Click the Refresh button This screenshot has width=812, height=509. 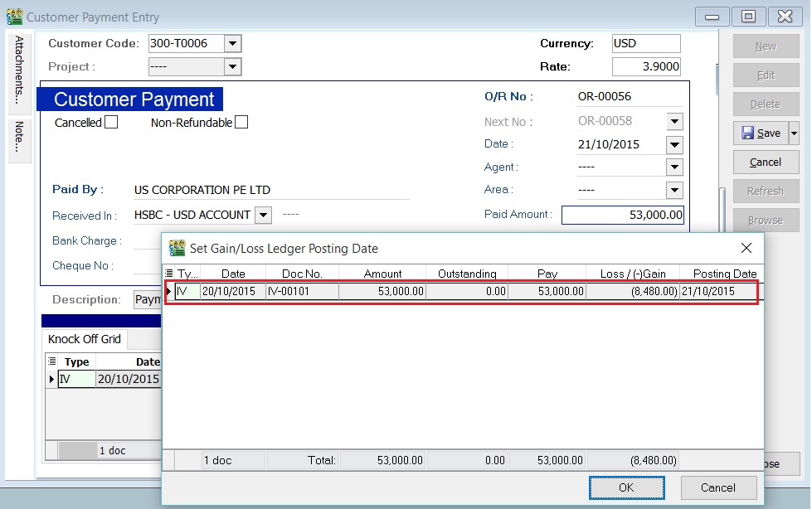[765, 191]
